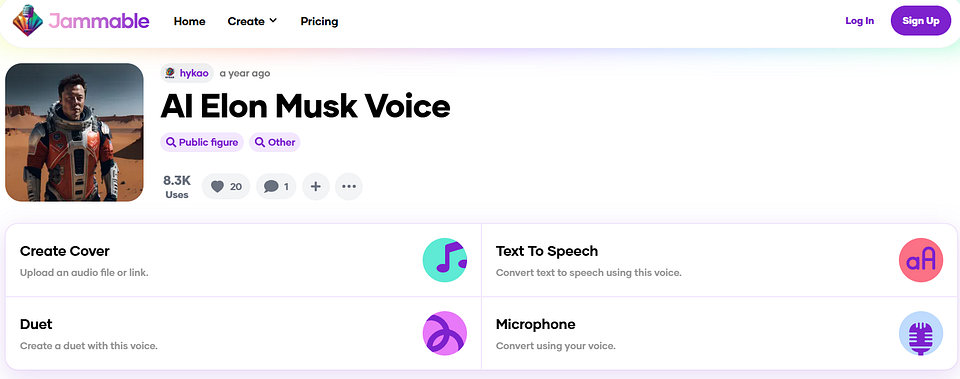960x379 pixels.
Task: Like the voice with the heart icon
Action: click(226, 187)
